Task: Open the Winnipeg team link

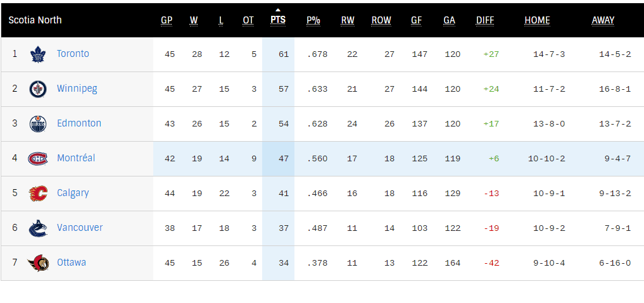Action: tap(77, 89)
